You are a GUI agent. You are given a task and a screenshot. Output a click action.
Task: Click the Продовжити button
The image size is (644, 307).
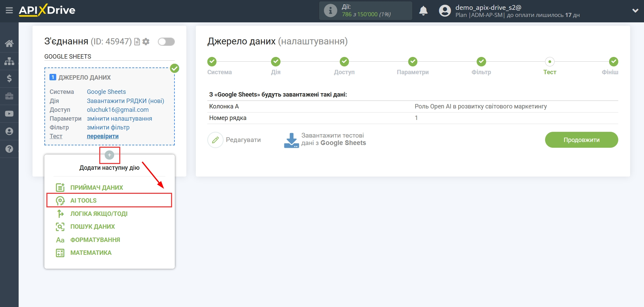(581, 140)
